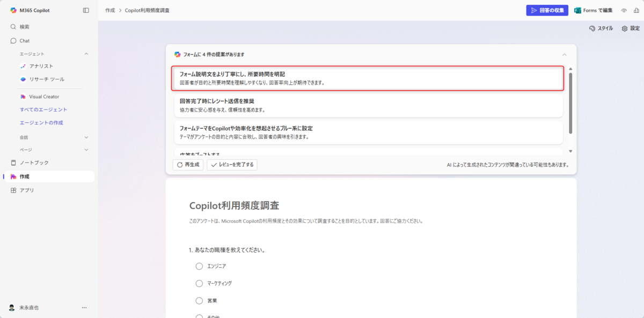Click the suggestions list scrollbar
Viewport: 644px width, 318px height.
click(570, 103)
